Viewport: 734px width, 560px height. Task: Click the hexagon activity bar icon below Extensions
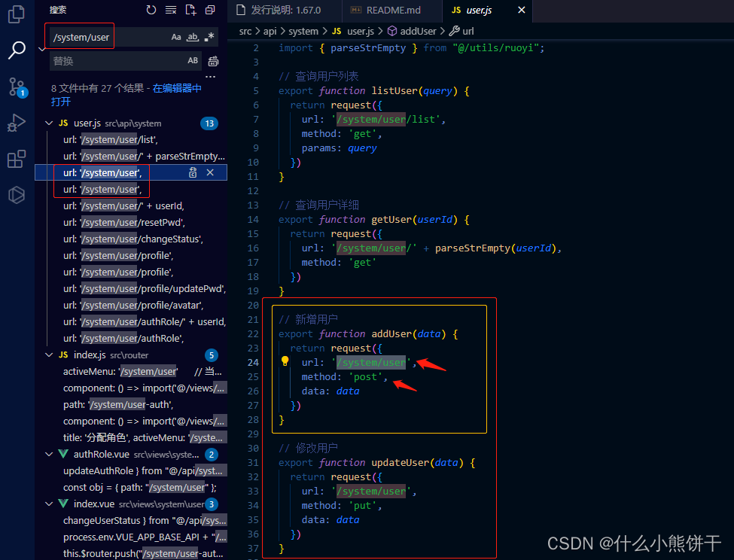[x=17, y=195]
